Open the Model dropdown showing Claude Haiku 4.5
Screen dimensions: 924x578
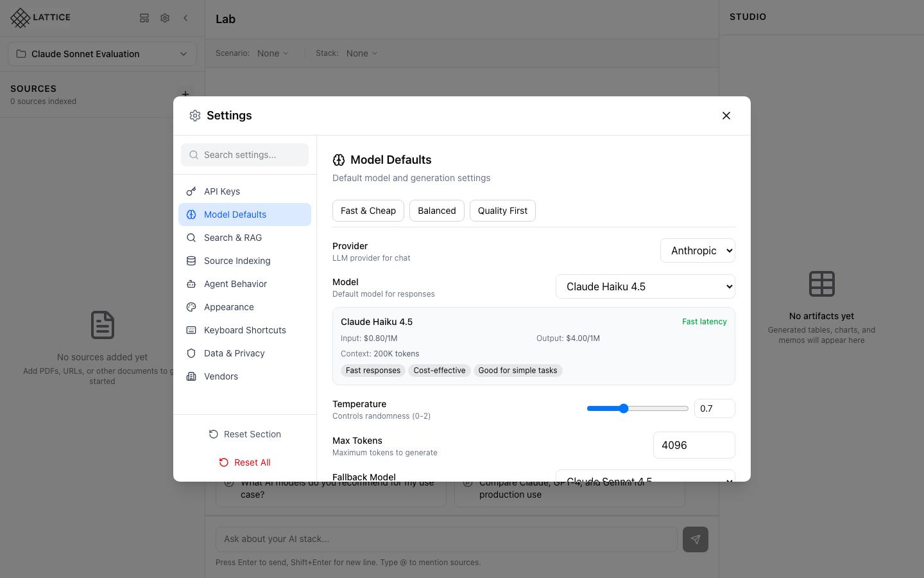click(645, 286)
